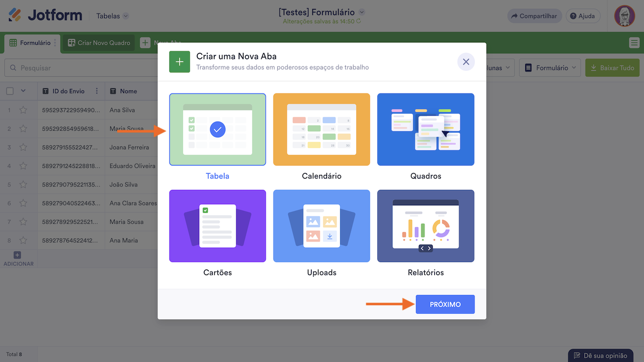644x362 pixels.
Task: Click the ADICIONAR plus icon
Action: coord(17,255)
